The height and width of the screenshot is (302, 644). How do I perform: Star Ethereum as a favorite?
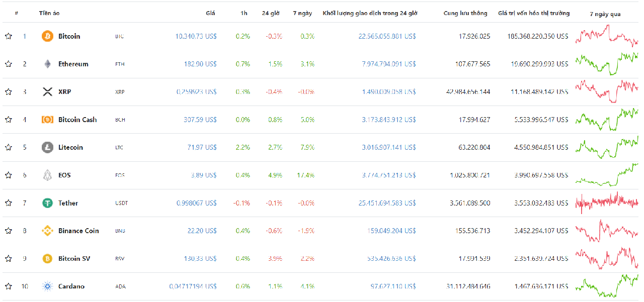(x=9, y=64)
